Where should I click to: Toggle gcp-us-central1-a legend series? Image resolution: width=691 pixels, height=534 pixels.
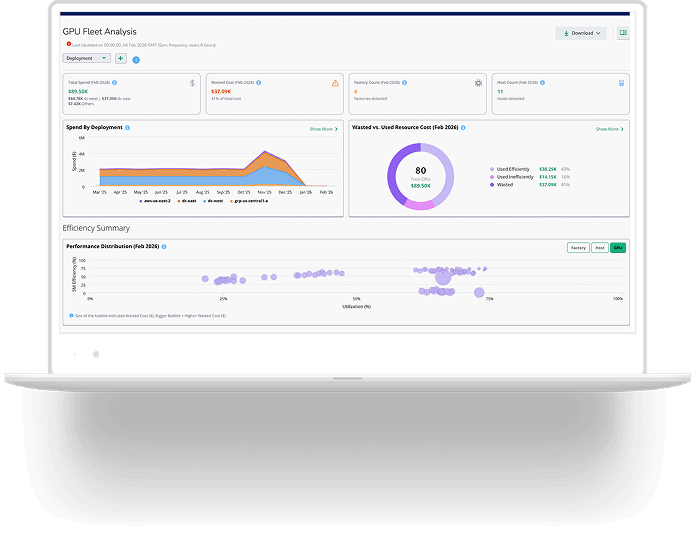click(249, 201)
